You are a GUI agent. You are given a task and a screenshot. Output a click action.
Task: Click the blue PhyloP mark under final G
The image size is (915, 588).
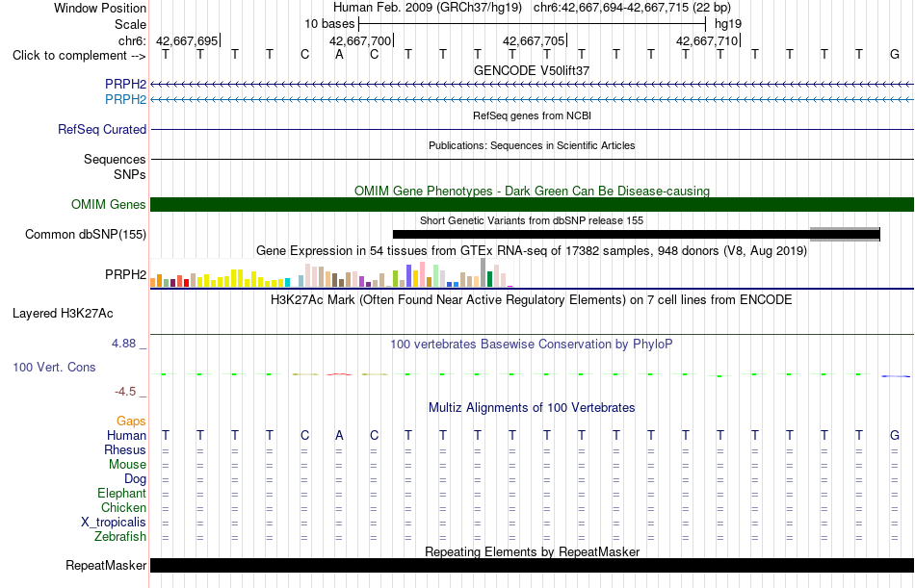click(896, 376)
